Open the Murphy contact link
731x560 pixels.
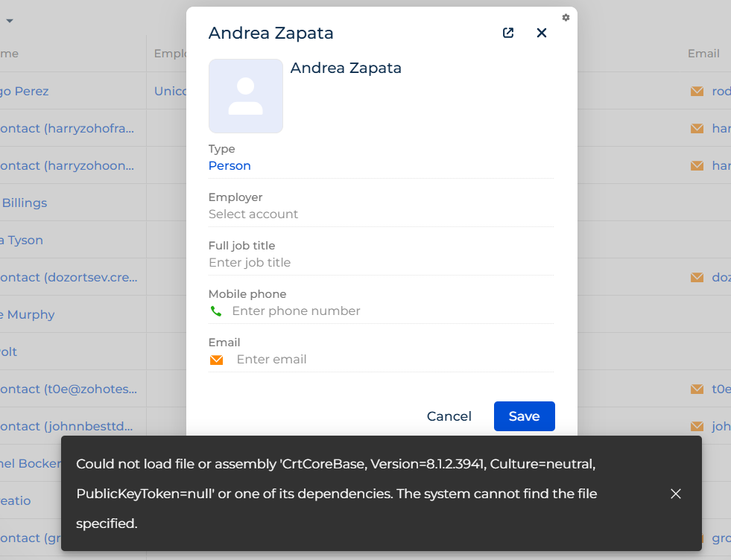click(28, 314)
